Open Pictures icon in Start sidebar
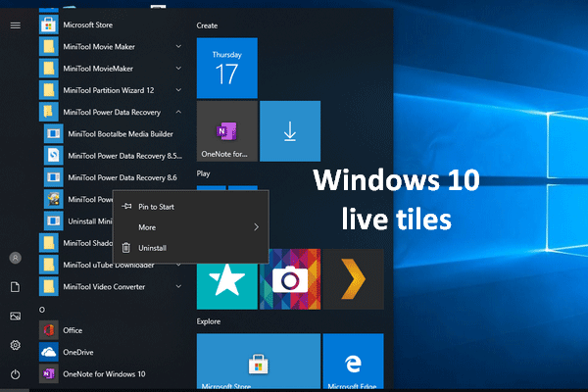Screen dimensions: 588x392 tap(16, 317)
